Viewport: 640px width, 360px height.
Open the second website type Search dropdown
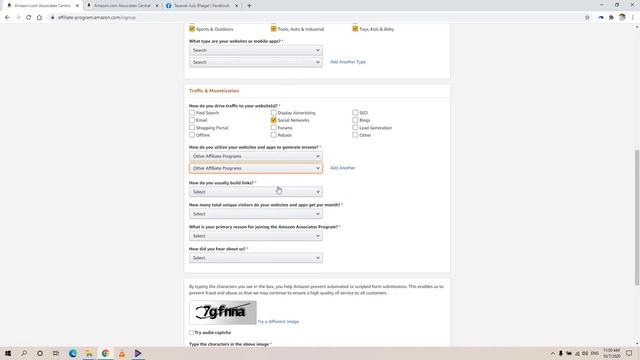click(x=256, y=62)
